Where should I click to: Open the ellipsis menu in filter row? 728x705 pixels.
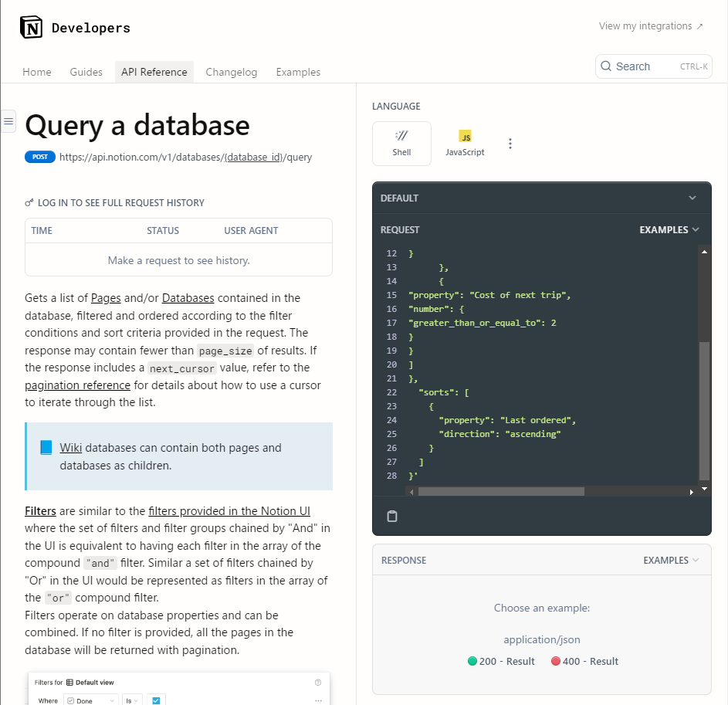(317, 700)
